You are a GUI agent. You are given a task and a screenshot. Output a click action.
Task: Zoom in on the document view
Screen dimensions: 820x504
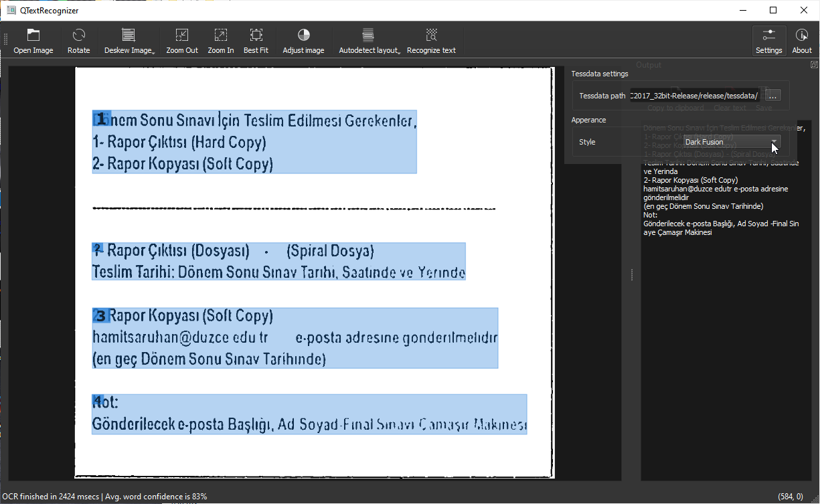(x=220, y=41)
